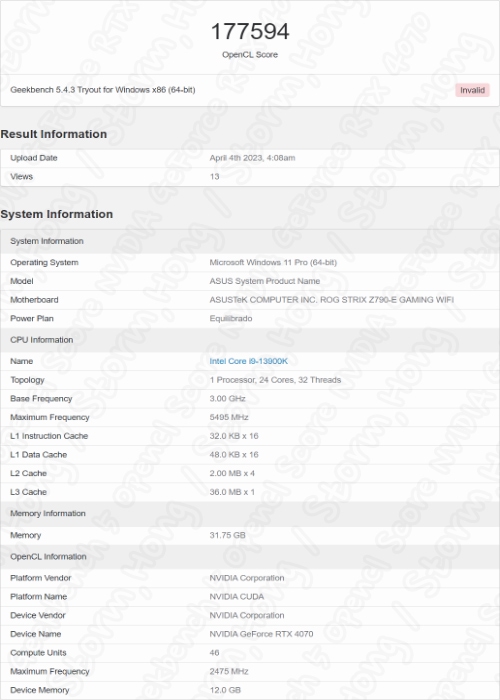Click the 'Device Name' label
Image resolution: width=500 pixels, height=700 pixels.
pyautogui.click(x=36, y=634)
